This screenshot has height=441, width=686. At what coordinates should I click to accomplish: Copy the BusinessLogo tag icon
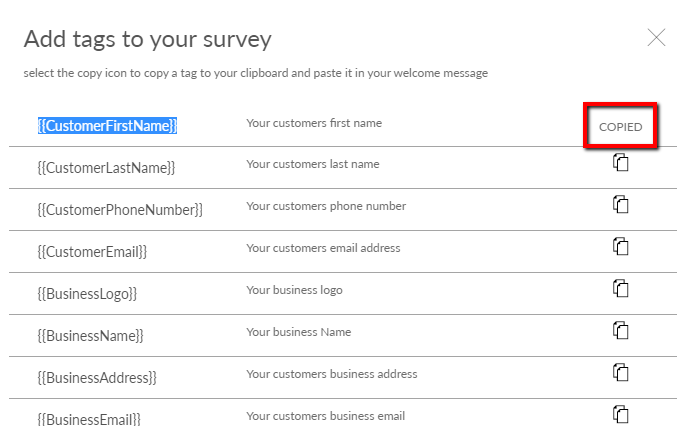click(x=620, y=289)
